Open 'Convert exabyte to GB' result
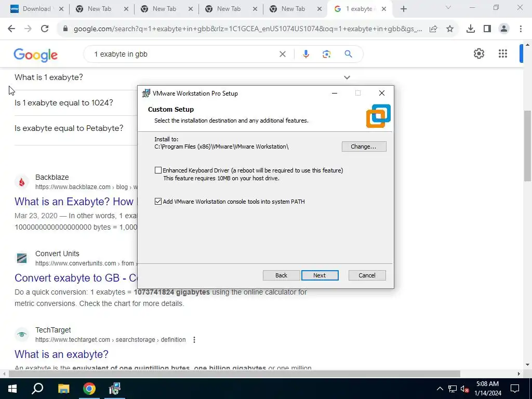This screenshot has height=399, width=532. coord(76,278)
